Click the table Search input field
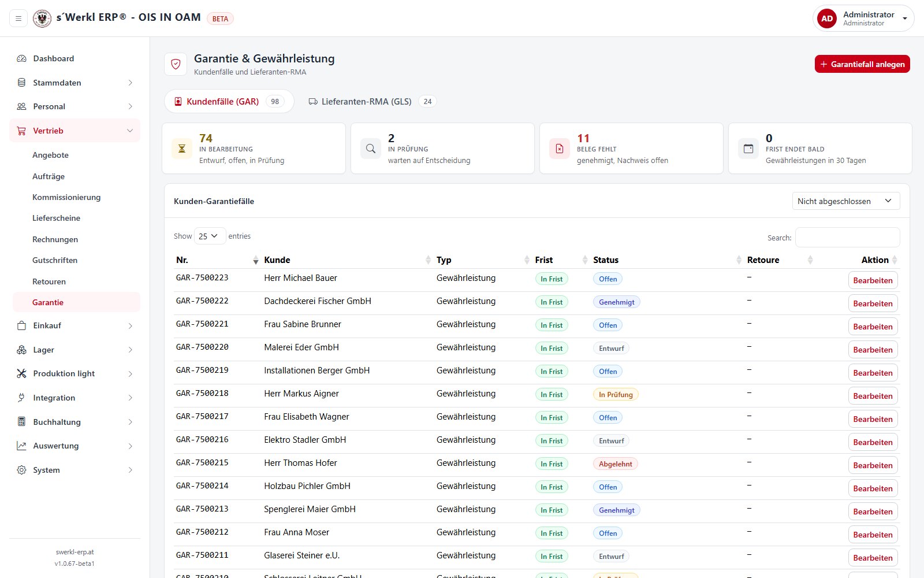Screen dimensions: 924x578 (x=847, y=237)
